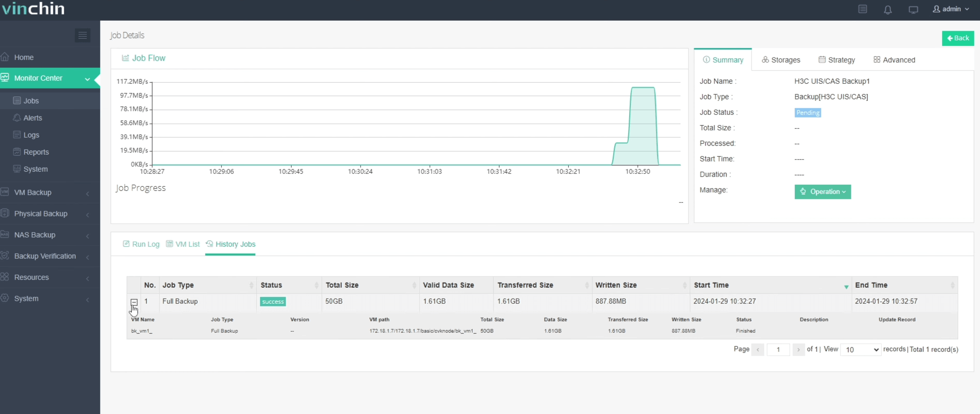Toggle the sidebar hamburger menu
The width and height of the screenshot is (980, 414).
(82, 35)
